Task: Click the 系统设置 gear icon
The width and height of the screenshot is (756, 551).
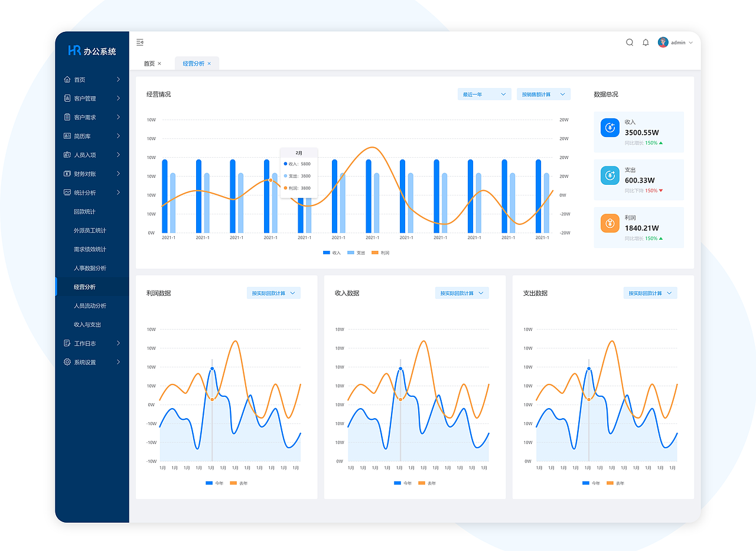Action: point(67,362)
